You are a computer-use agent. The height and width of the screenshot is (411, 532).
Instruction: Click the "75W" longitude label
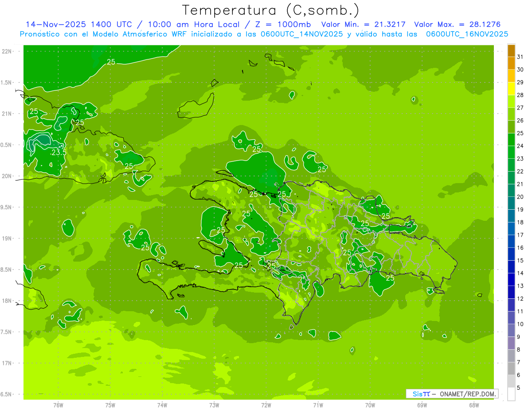[x=110, y=405]
